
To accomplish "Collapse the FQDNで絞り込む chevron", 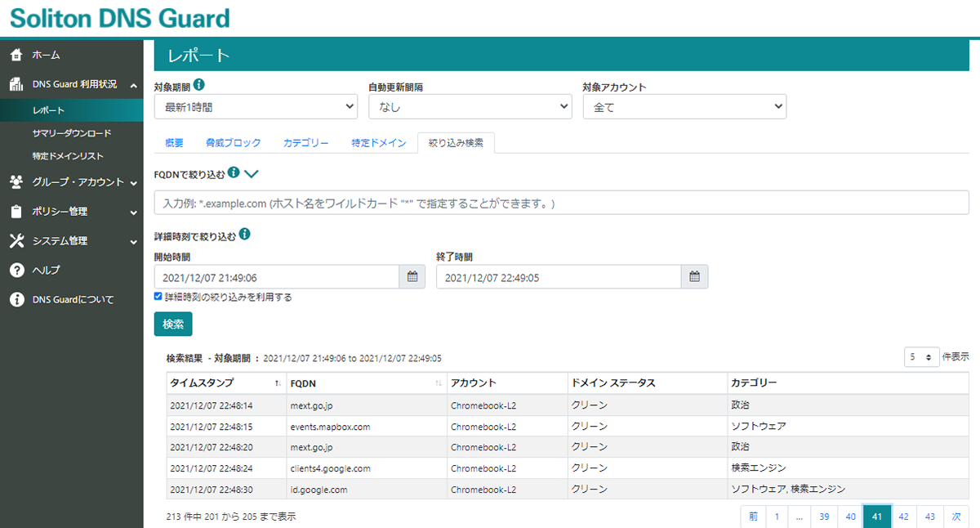I will 252,173.
